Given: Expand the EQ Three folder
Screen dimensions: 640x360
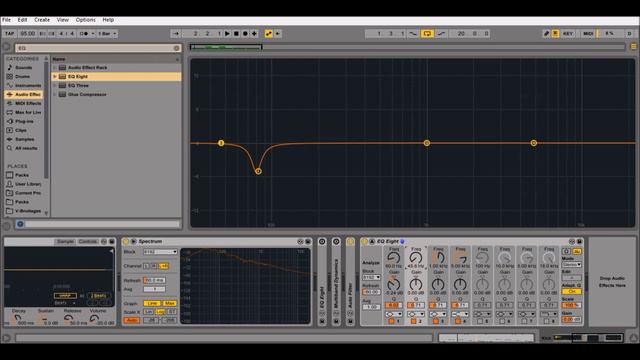Looking at the screenshot, I should [55, 85].
